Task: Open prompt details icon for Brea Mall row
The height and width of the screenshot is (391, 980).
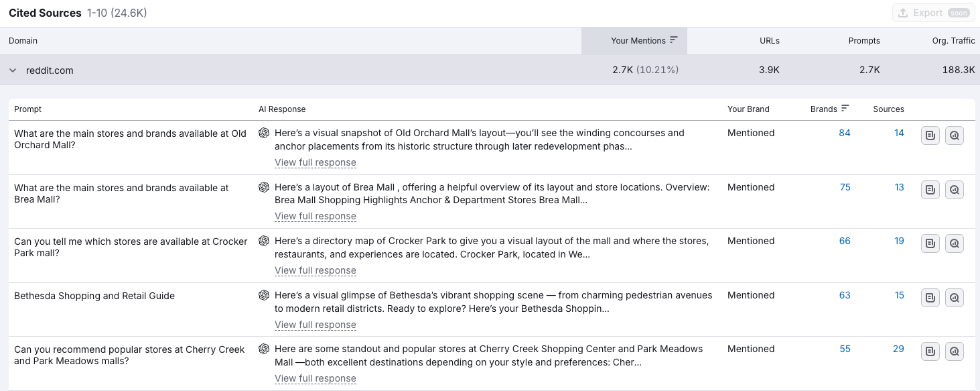Action: pos(930,190)
